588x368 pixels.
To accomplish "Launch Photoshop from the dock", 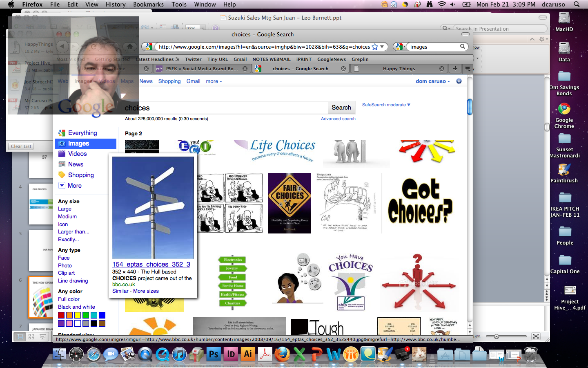I will (x=214, y=354).
